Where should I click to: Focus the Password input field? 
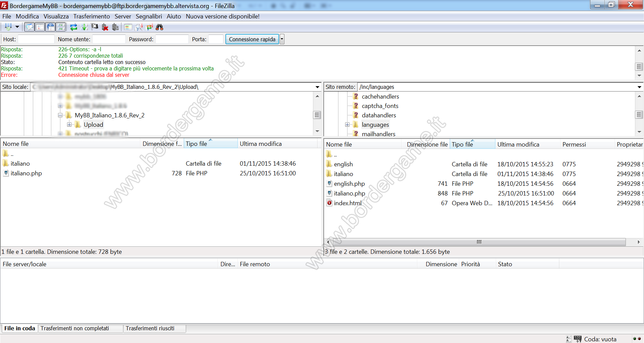click(172, 39)
